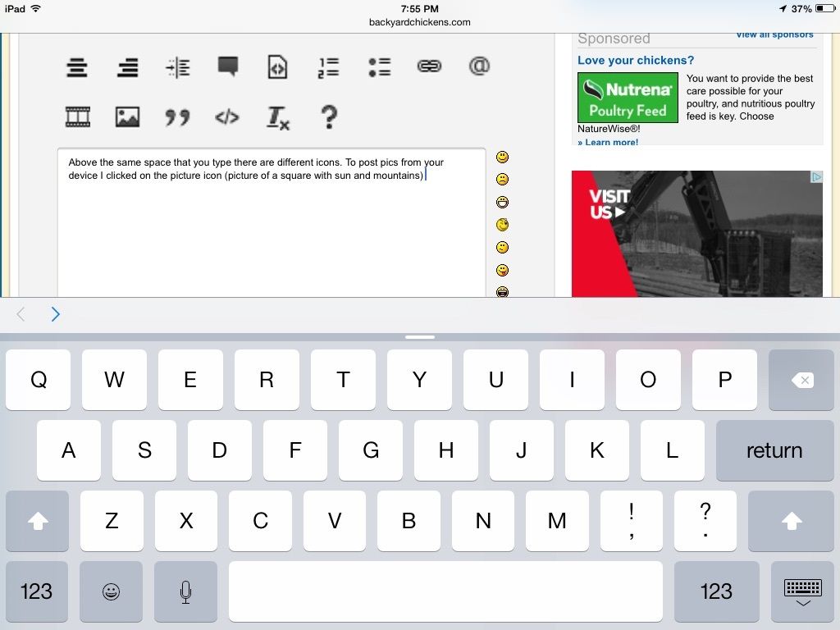
Task: Click the quotation marks blockquote icon
Action: coord(176,118)
